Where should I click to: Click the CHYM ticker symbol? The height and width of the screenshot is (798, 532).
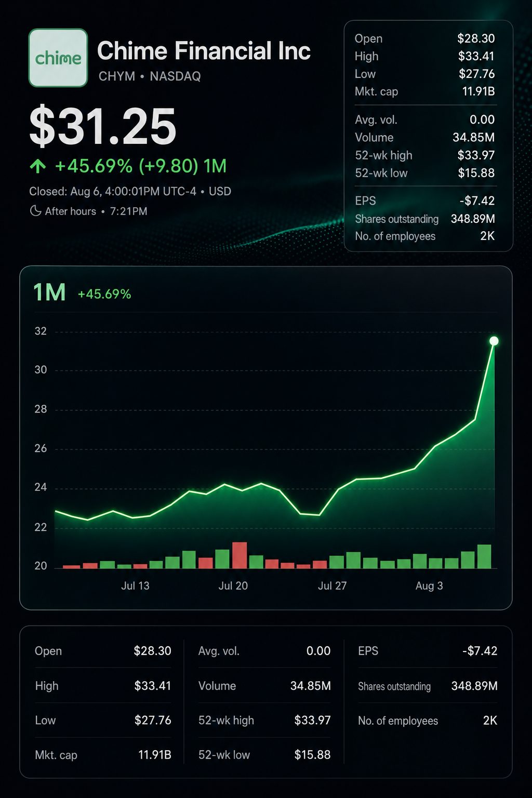click(117, 76)
